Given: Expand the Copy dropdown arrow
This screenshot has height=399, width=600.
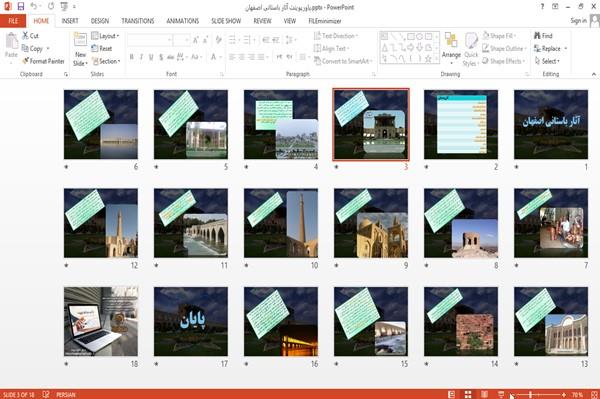Looking at the screenshot, I should point(48,49).
